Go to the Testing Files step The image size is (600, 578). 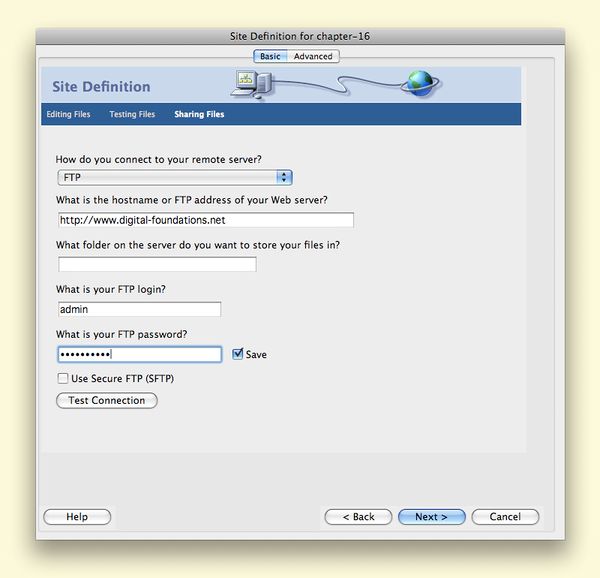coord(132,114)
